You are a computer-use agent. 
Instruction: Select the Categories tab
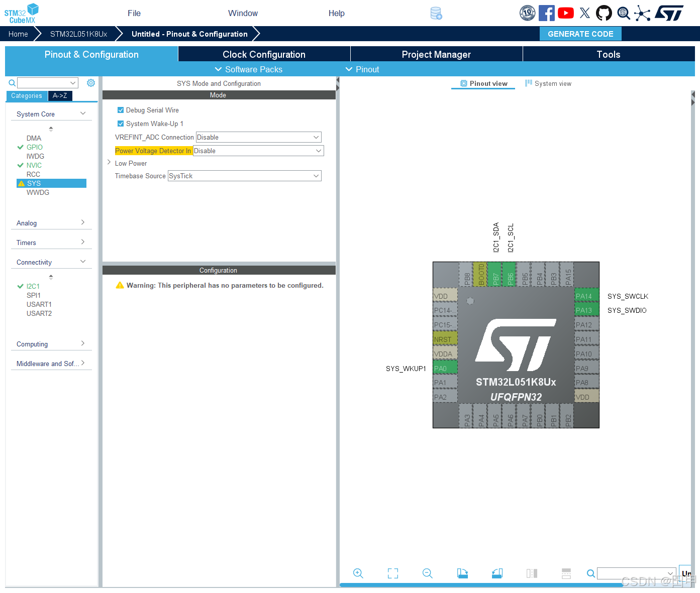(x=27, y=96)
